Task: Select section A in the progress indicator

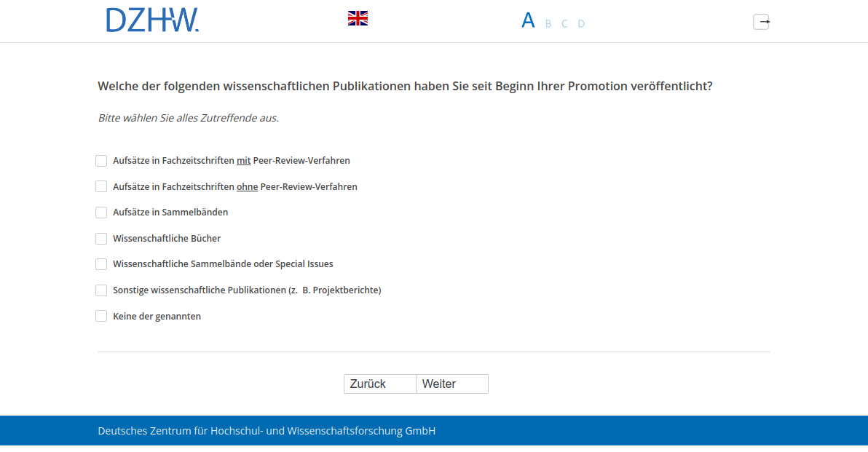Action: [x=528, y=20]
